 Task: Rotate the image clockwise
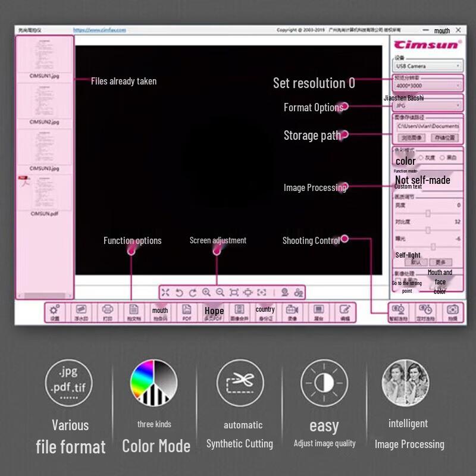pyautogui.click(x=193, y=293)
